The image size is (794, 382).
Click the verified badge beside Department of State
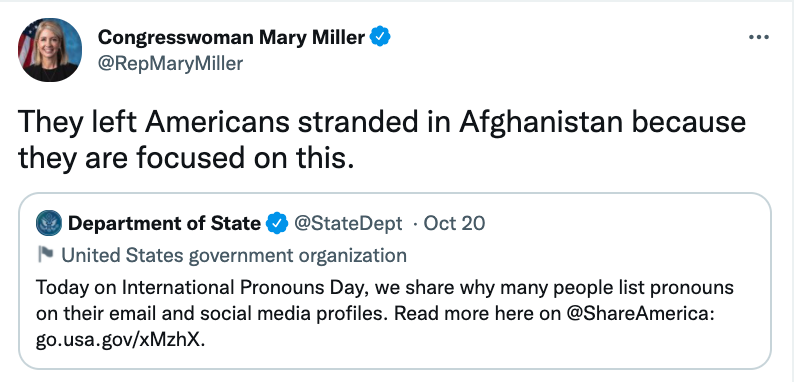(277, 223)
